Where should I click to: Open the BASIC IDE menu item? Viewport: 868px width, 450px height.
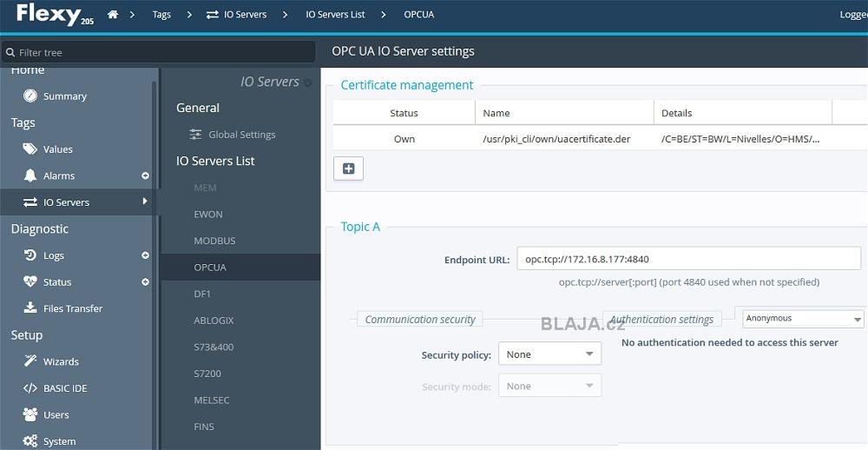coord(65,388)
